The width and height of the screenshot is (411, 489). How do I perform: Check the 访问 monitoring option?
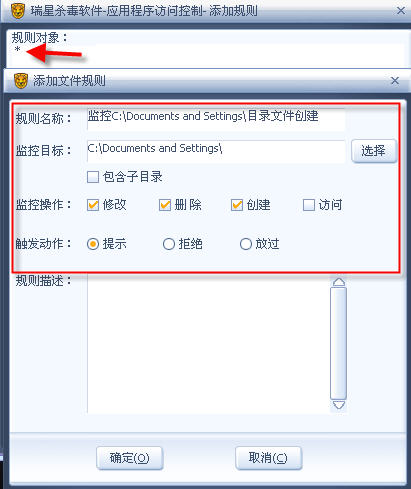309,205
